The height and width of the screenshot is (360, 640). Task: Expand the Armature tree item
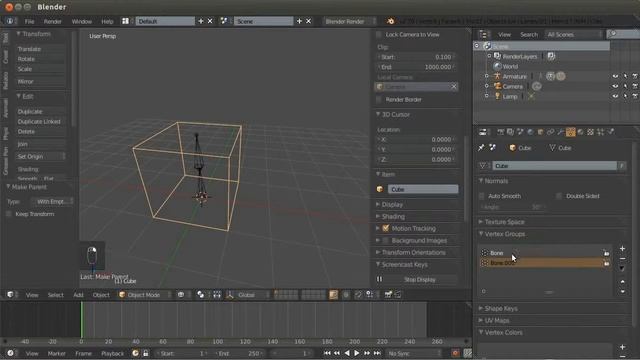[487, 76]
